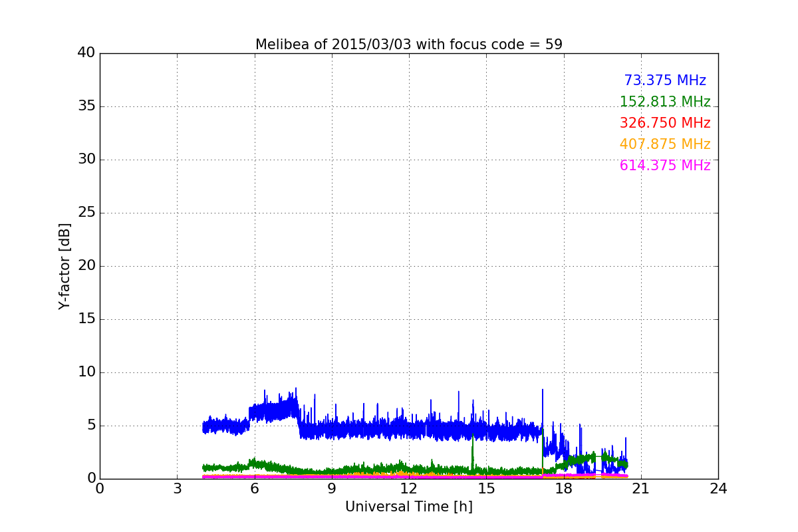Click the 73.375 MHz legend label
This screenshot has width=798, height=532.
(665, 80)
